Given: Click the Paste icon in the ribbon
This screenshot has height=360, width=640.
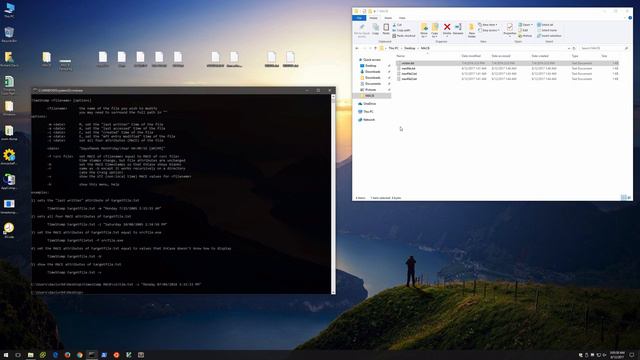Looking at the screenshot, I should coord(386,30).
